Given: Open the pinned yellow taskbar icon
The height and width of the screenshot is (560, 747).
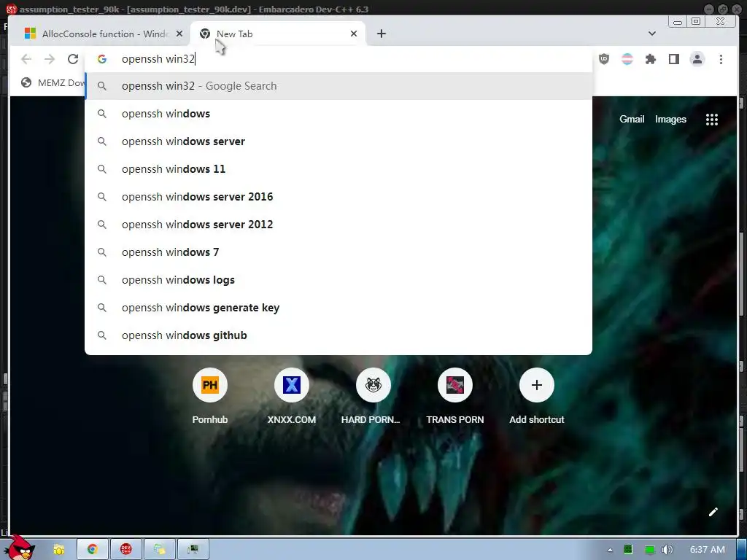Looking at the screenshot, I should (x=59, y=550).
